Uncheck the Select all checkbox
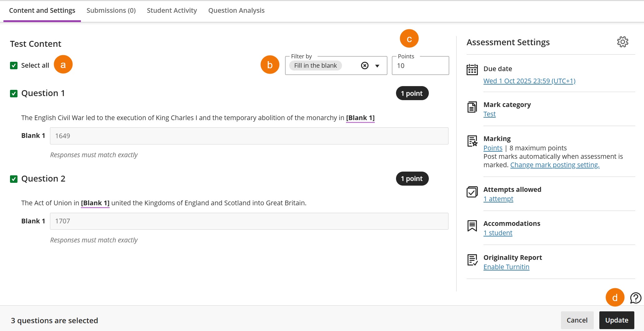The image size is (644, 331). tap(13, 65)
